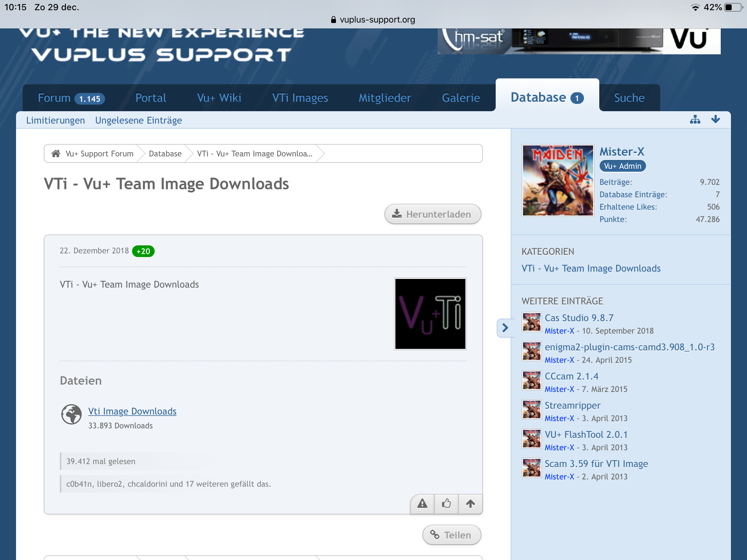Click the VTi logo thumbnail image
The width and height of the screenshot is (747, 560).
[x=430, y=314]
